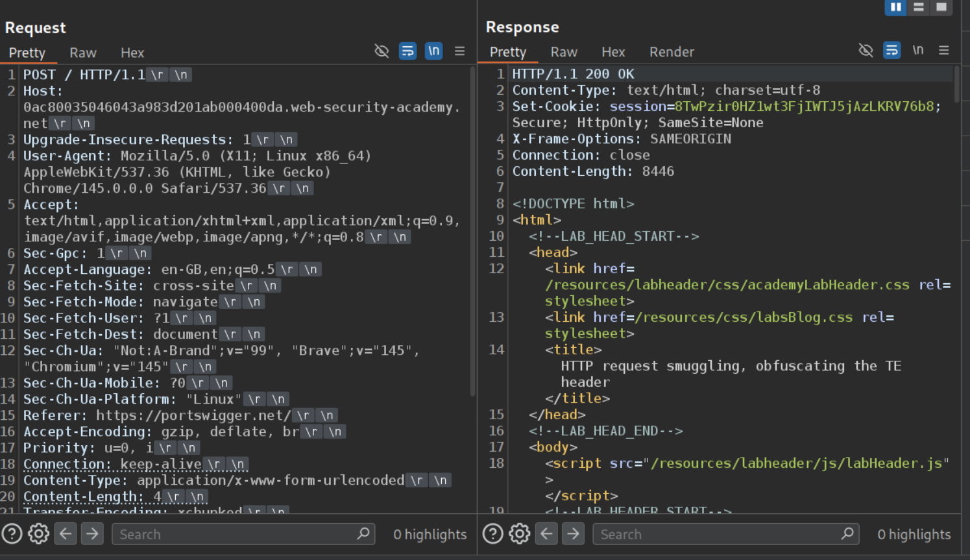Toggle word wrap icon in Request panel
970x560 pixels.
point(407,51)
